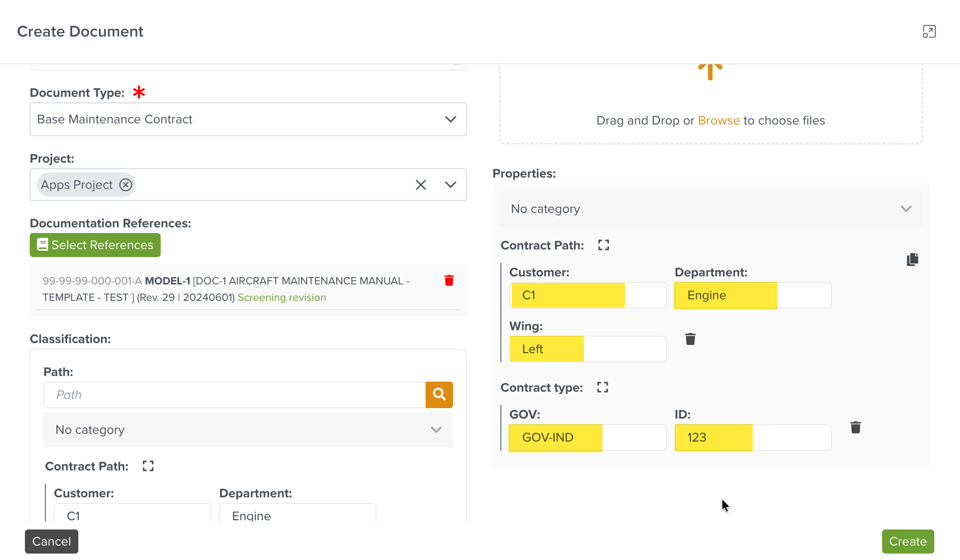Expand Classification No category dropdown
This screenshot has width=960, height=560.
[436, 430]
